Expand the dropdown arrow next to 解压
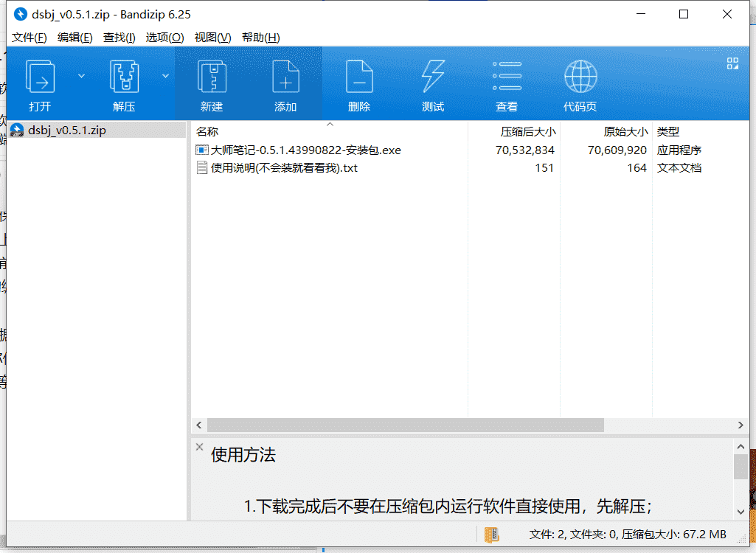756x553 pixels. (x=165, y=76)
